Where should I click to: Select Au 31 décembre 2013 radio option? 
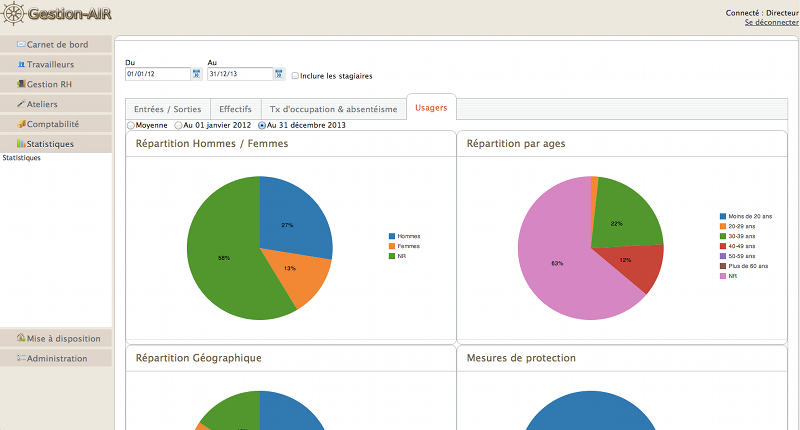point(262,125)
